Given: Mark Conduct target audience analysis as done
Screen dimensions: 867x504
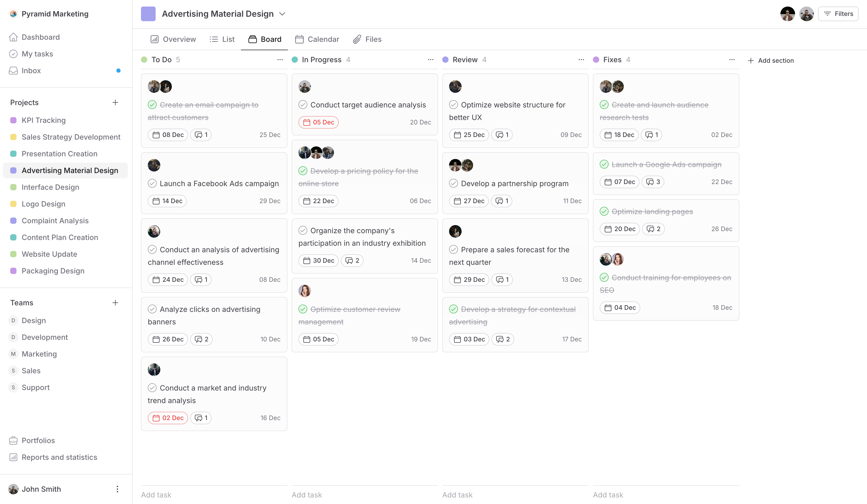Looking at the screenshot, I should (x=303, y=105).
